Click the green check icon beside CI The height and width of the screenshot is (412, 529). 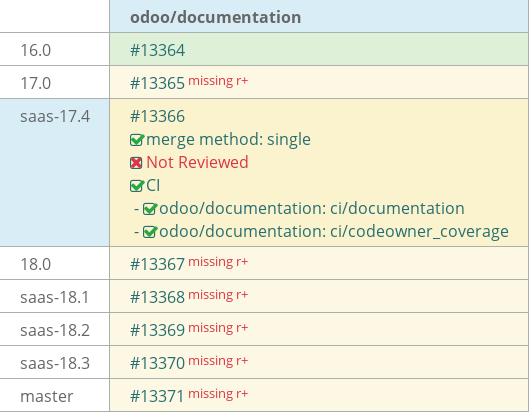[137, 186]
